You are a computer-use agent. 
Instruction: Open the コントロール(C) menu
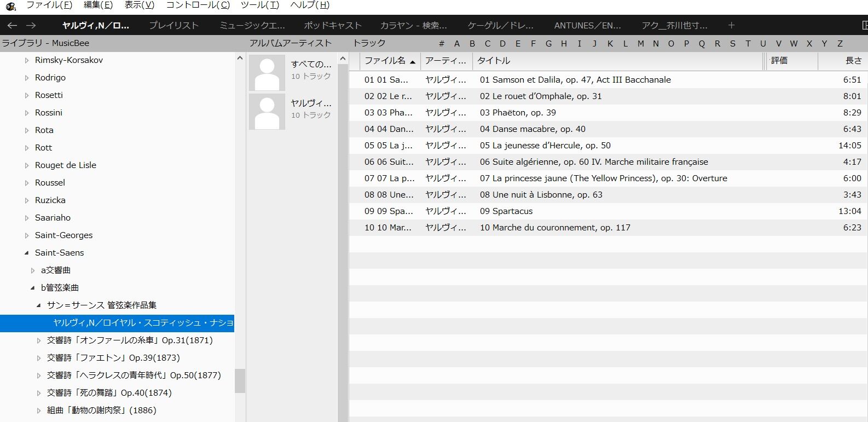(x=198, y=5)
